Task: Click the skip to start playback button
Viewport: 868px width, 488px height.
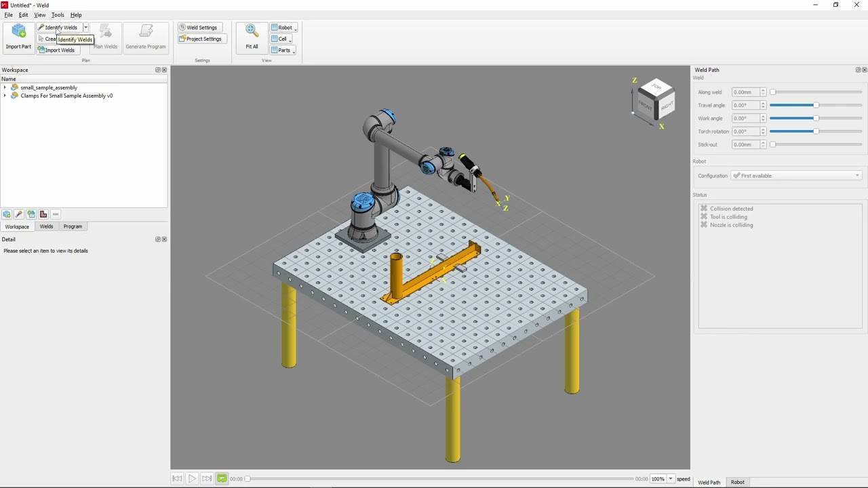Action: click(177, 479)
